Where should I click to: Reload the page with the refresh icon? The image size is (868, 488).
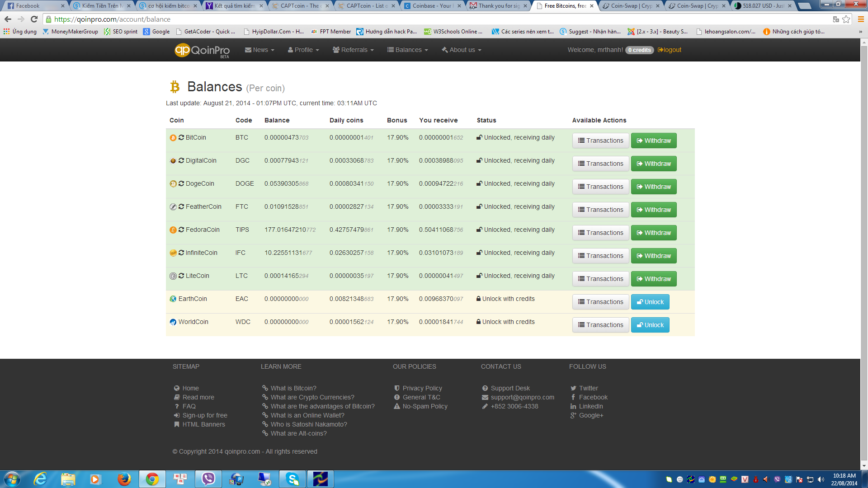pyautogui.click(x=34, y=19)
